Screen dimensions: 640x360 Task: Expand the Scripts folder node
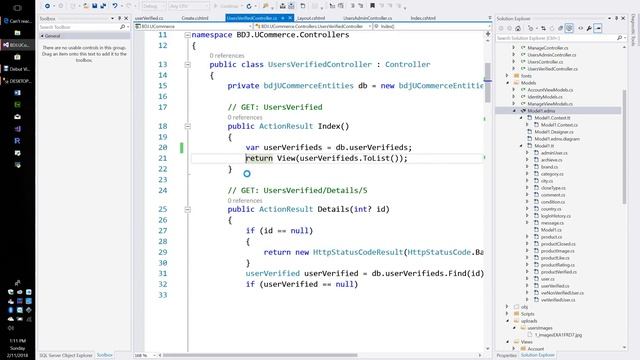[x=507, y=314]
